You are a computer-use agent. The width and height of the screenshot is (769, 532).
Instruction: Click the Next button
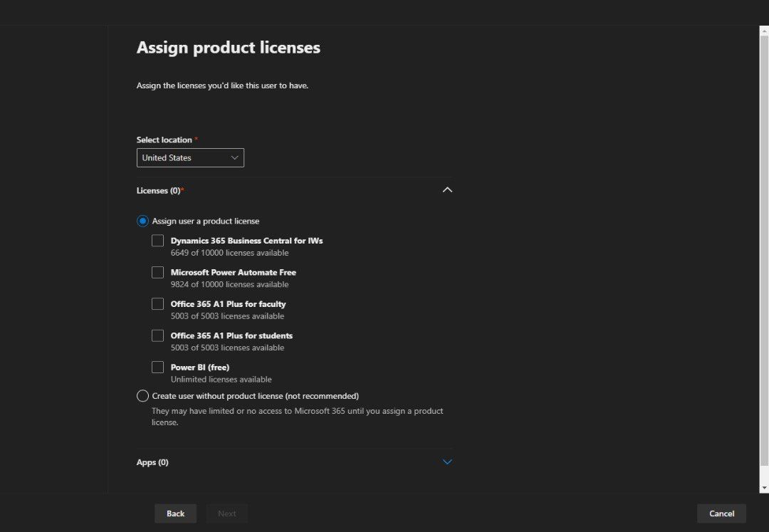(x=226, y=513)
